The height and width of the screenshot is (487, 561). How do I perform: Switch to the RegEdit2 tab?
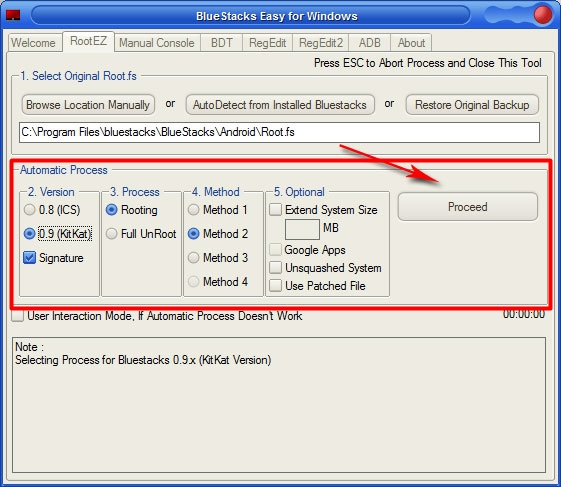321,43
